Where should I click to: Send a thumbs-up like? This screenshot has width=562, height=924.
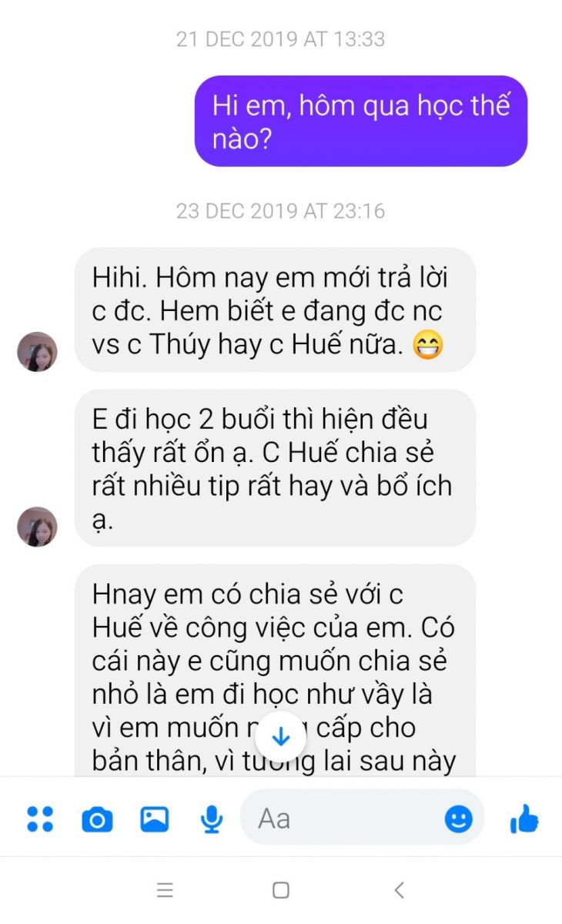point(524,819)
